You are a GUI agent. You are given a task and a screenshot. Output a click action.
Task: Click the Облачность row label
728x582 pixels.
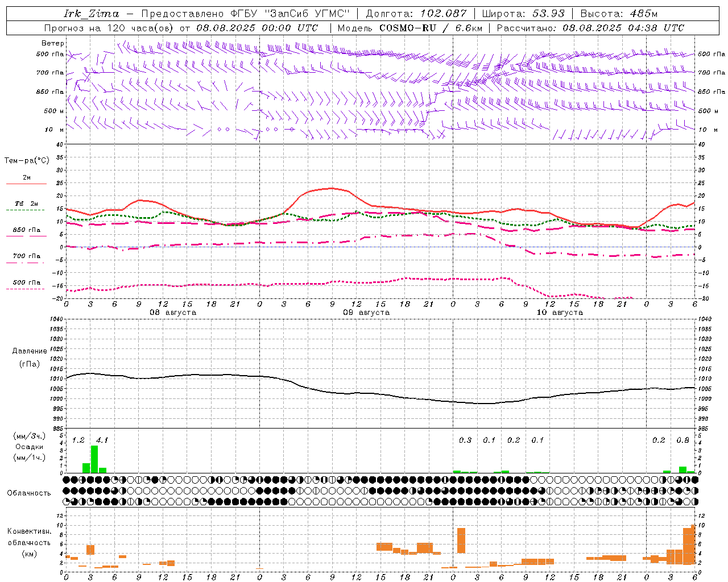(29, 493)
